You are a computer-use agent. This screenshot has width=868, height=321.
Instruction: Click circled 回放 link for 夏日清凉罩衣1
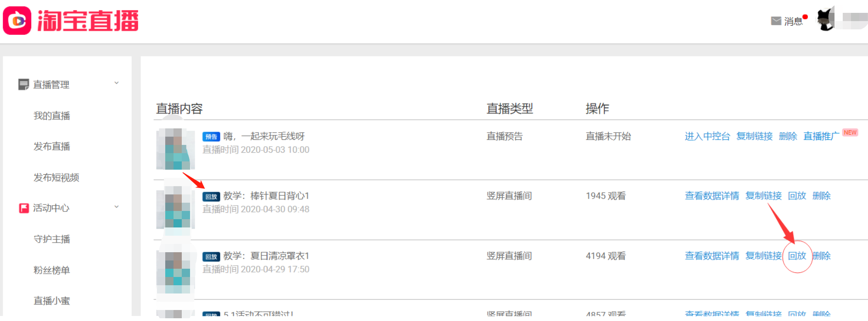797,256
